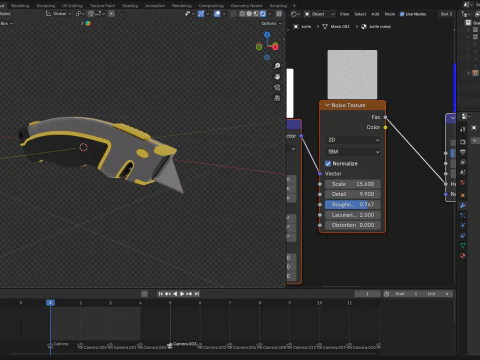Open the node editor Add menu
Image resolution: width=480 pixels, height=360 pixels.
click(375, 14)
